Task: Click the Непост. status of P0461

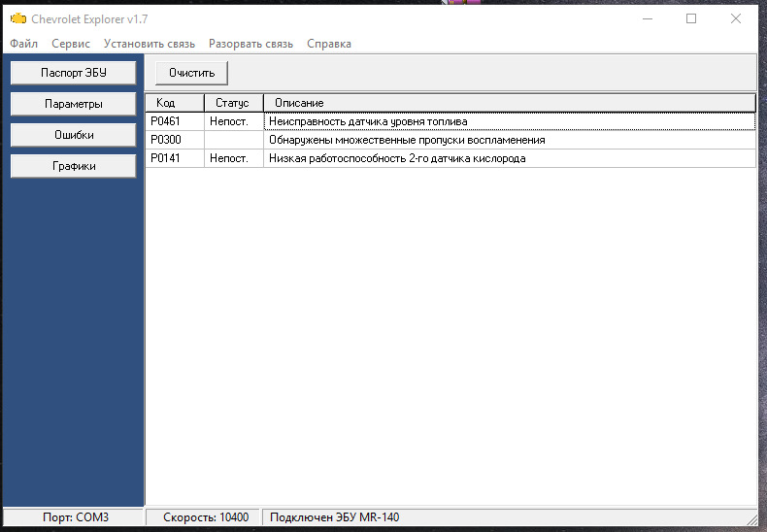Action: [234, 121]
